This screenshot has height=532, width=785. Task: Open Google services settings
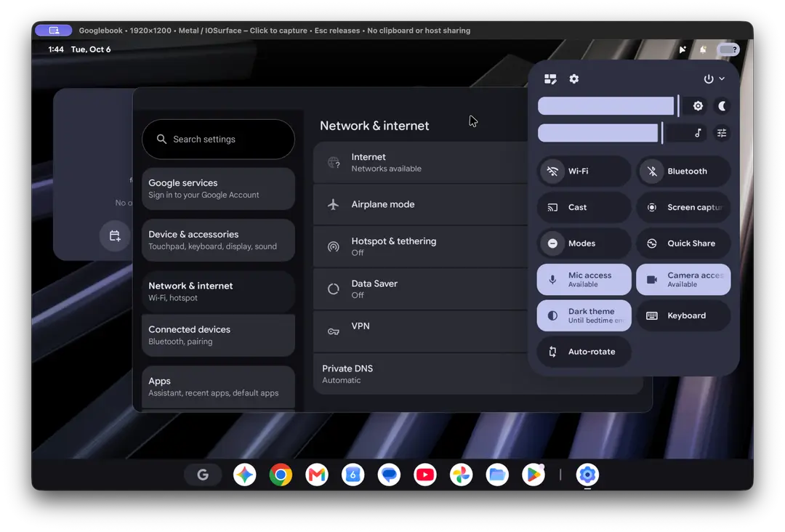tap(218, 189)
